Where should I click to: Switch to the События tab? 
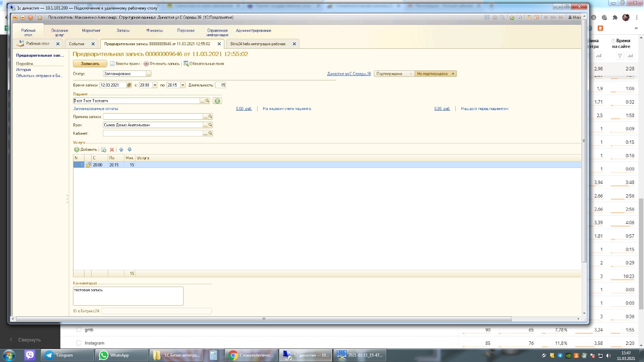click(76, 44)
